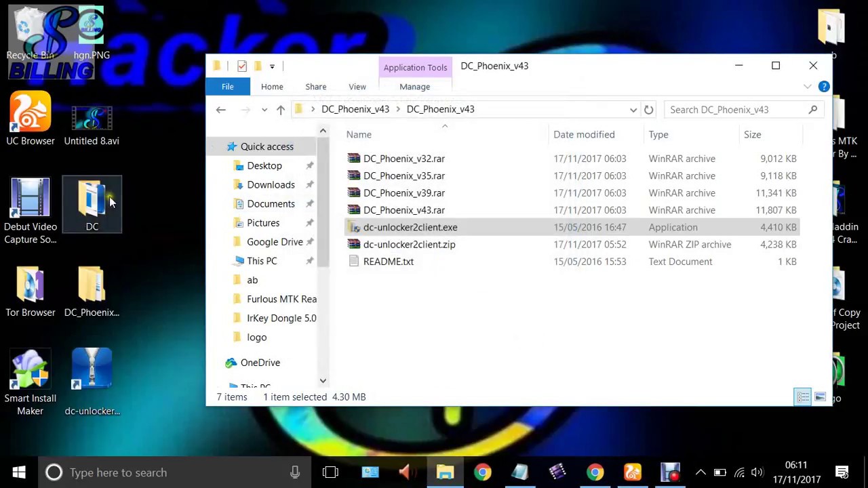Open first Chrome icon on taskbar

[483, 472]
